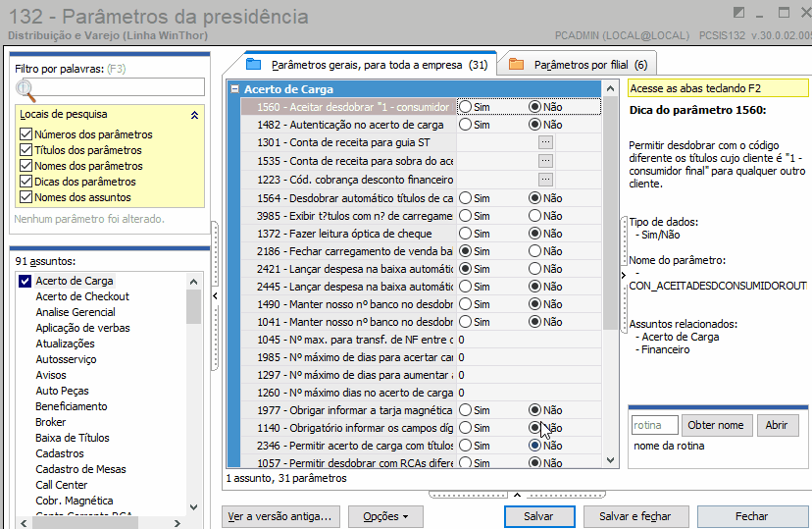This screenshot has height=529, width=812.
Task: Click the rotina input field
Action: point(654,425)
